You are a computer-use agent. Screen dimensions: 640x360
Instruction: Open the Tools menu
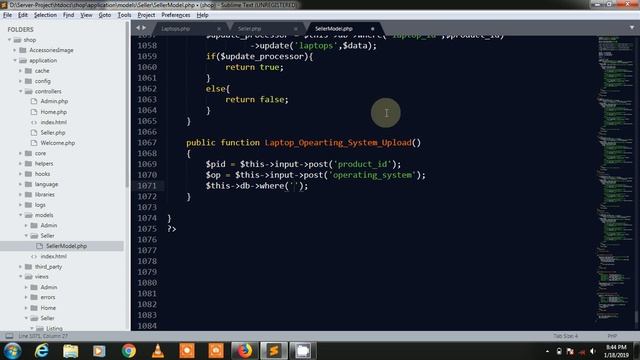pos(124,15)
